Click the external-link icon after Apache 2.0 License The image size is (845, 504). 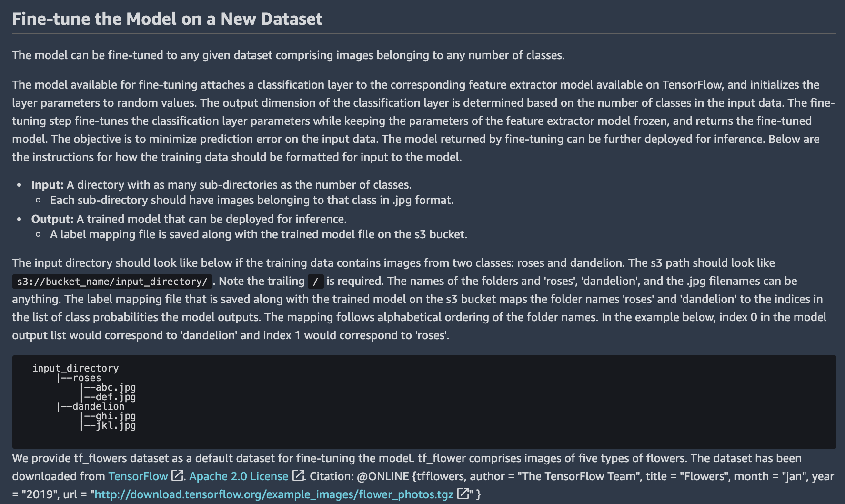pyautogui.click(x=298, y=475)
